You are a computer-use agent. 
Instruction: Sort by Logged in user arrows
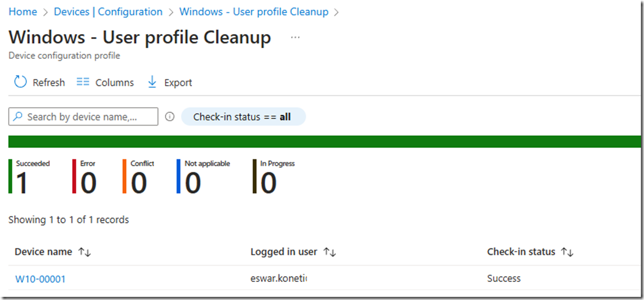tap(330, 252)
